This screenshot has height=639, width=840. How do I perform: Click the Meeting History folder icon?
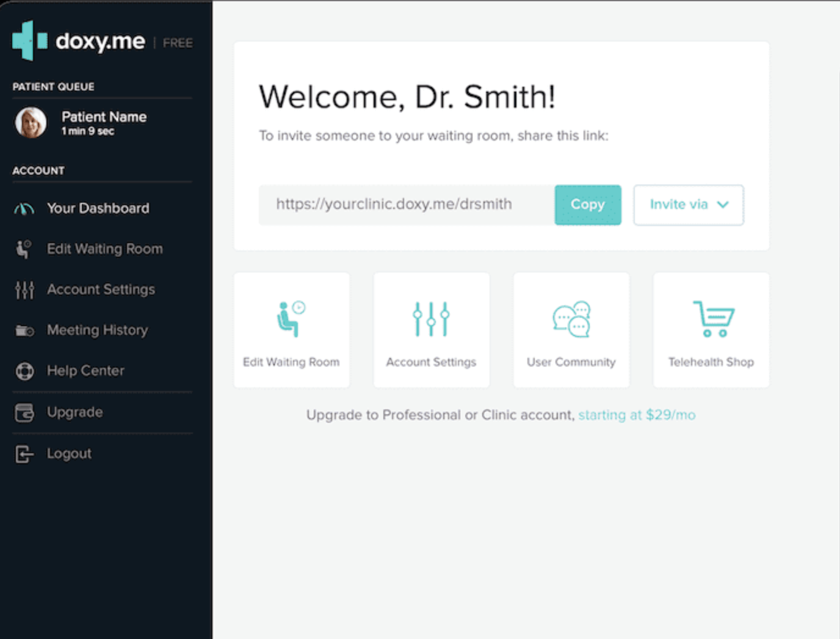(24, 330)
